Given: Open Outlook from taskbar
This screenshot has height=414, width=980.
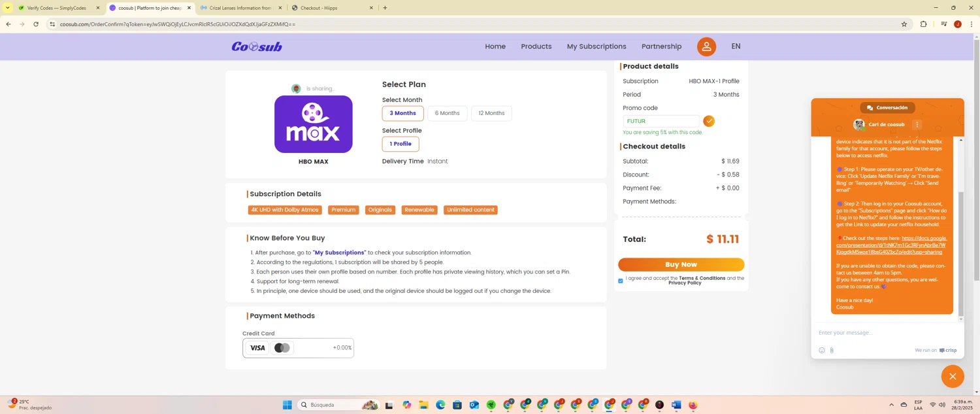Looking at the screenshot, I should [x=474, y=405].
